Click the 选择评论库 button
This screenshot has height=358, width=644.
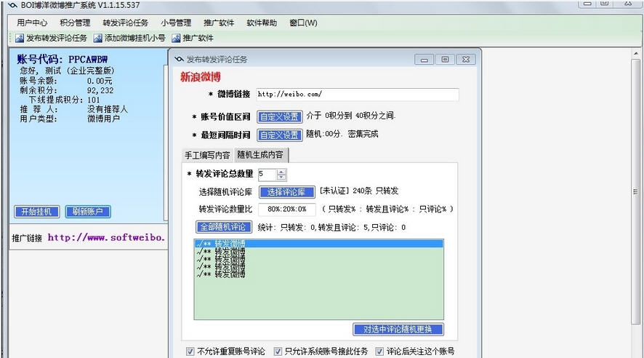coord(286,192)
